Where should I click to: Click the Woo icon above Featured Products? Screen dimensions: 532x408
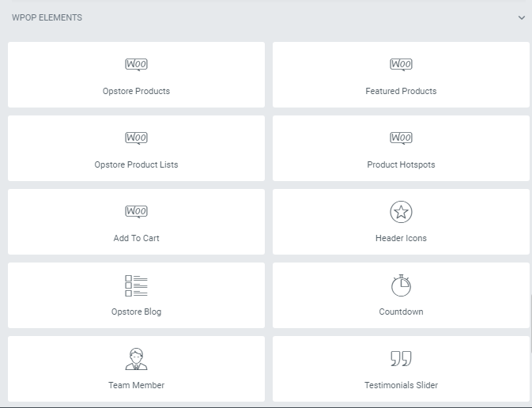[401, 65]
